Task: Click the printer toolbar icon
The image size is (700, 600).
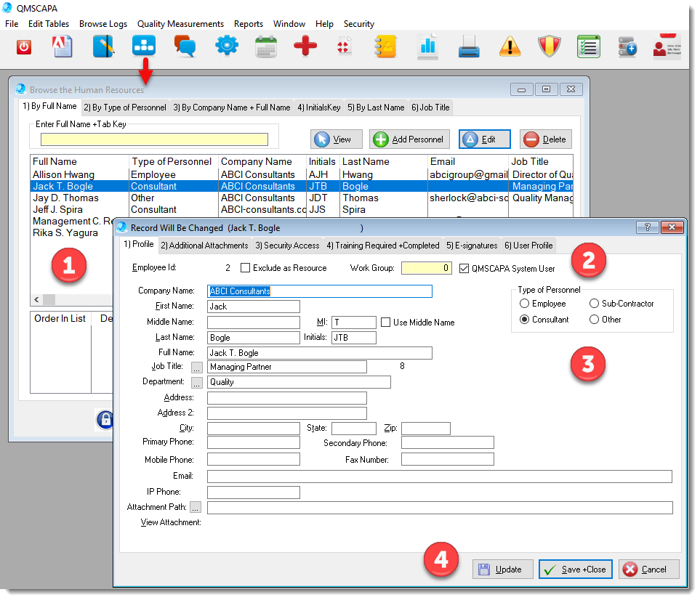Action: tap(469, 47)
